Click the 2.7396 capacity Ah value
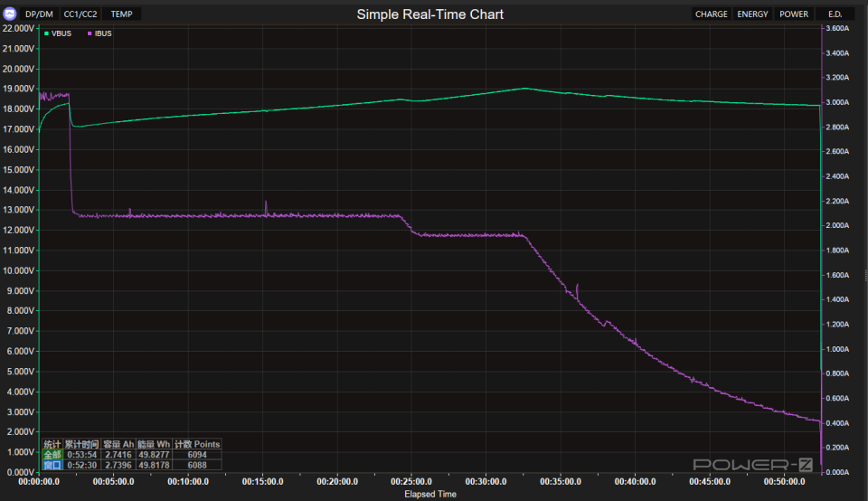Screen dimensions: 868x501 pos(118,465)
